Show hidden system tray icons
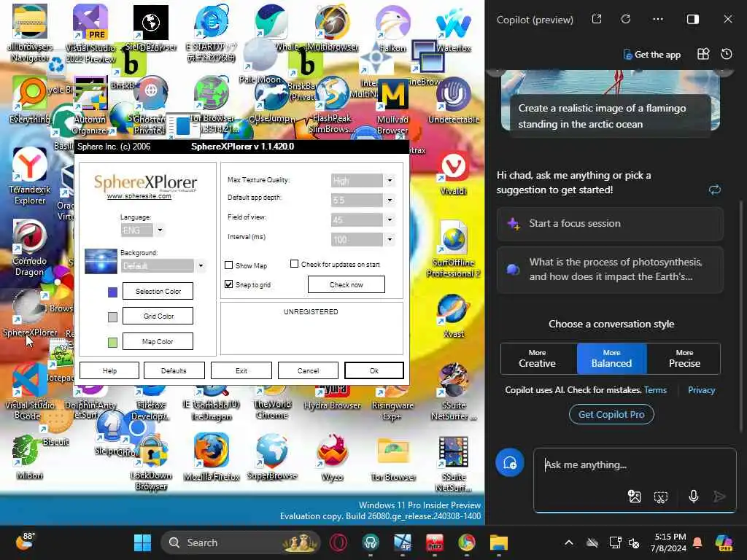Image resolution: width=747 pixels, height=560 pixels. [569, 542]
